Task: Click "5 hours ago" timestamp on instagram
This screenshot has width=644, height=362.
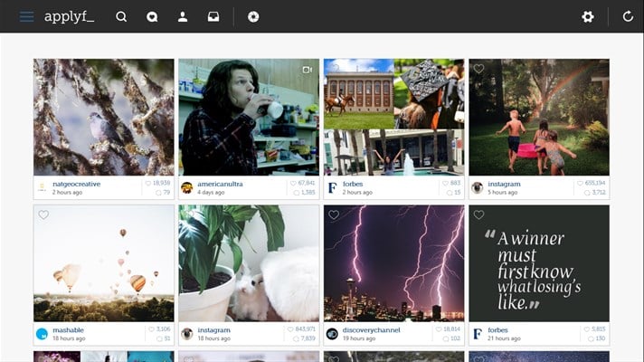Action: pyautogui.click(x=502, y=192)
